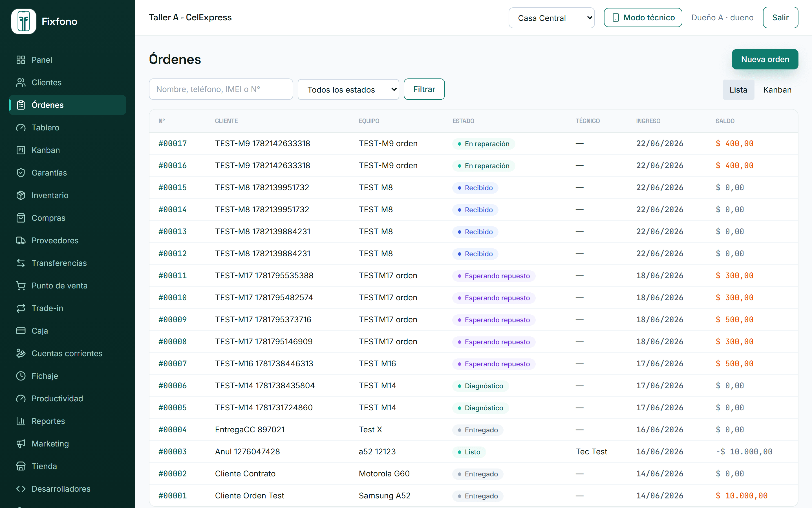Click Entregado status of order #00004

pyautogui.click(x=478, y=430)
